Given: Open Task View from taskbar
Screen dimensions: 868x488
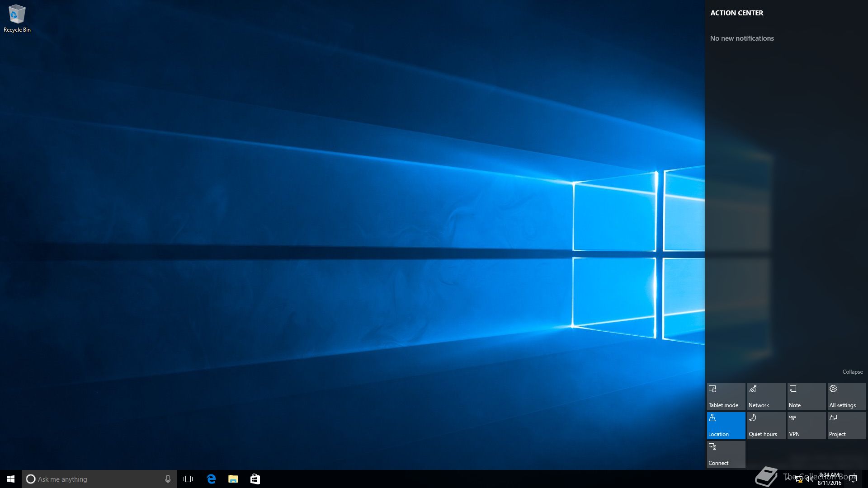Looking at the screenshot, I should click(188, 479).
